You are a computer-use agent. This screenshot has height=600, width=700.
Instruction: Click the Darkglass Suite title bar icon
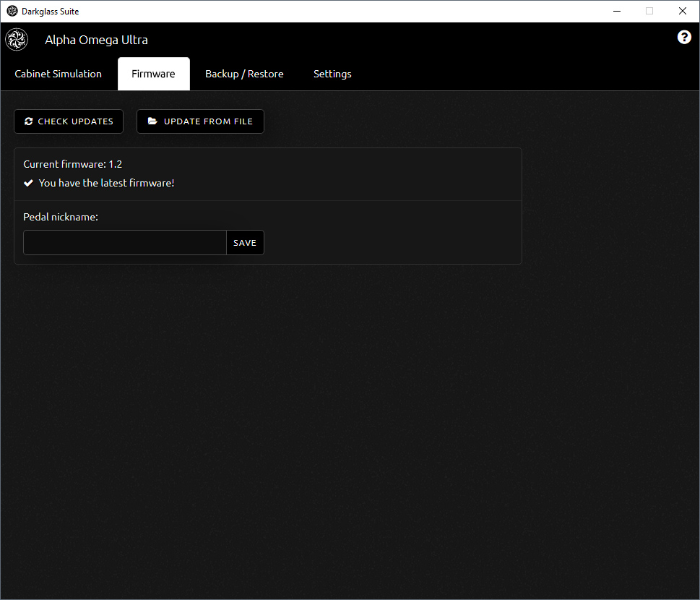[x=12, y=11]
